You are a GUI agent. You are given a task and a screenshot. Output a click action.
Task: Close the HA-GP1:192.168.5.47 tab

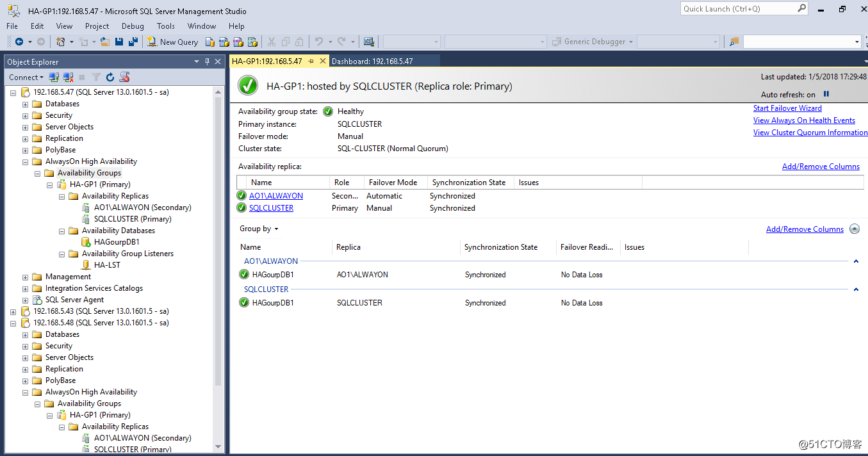(322, 61)
